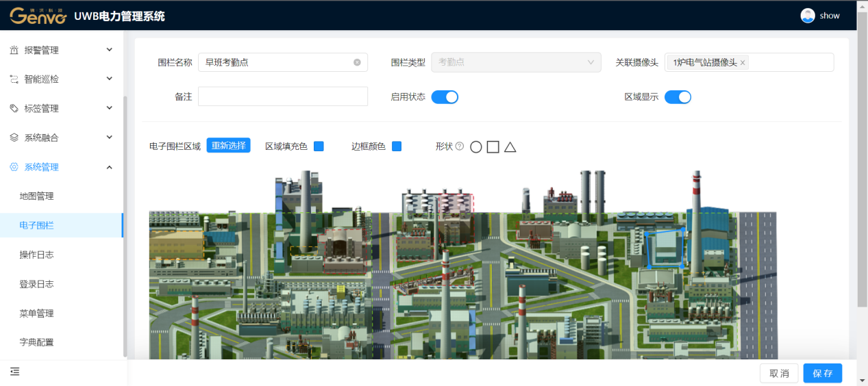Click the blue fence polygon on map
Viewport: 868px width, 386px height.
click(x=665, y=248)
